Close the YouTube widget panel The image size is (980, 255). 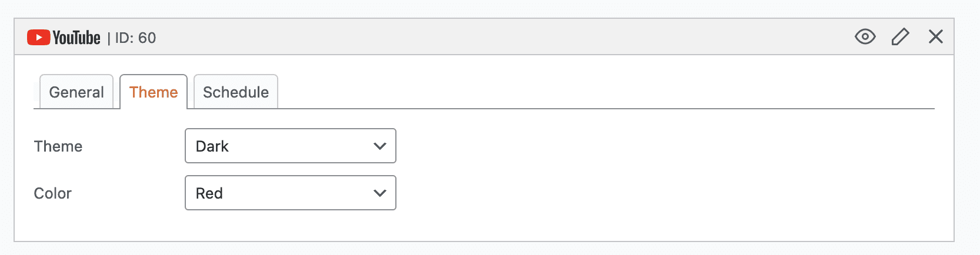tap(935, 37)
